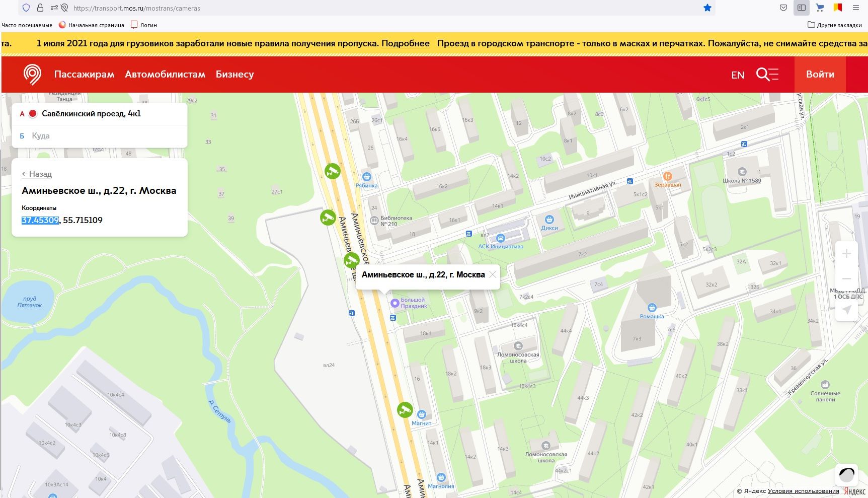This screenshot has height=498, width=868.
Task: Click the Moscow Transport logo
Action: 32,75
